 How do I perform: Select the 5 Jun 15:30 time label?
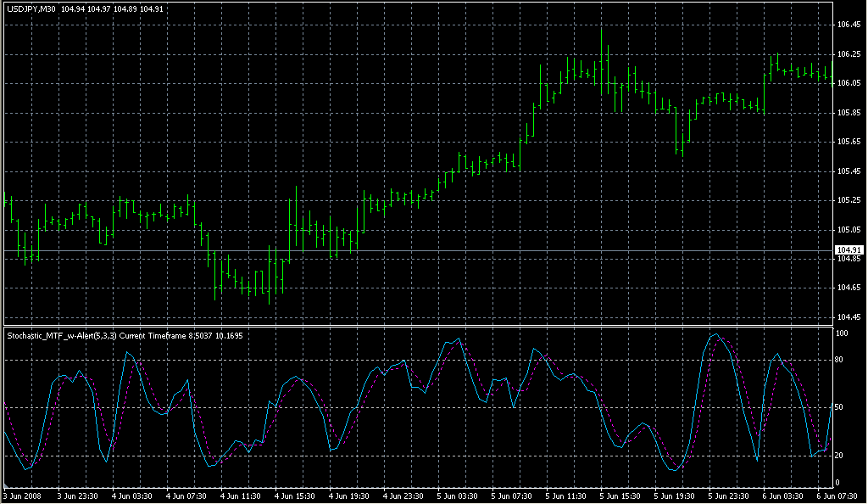(619, 496)
